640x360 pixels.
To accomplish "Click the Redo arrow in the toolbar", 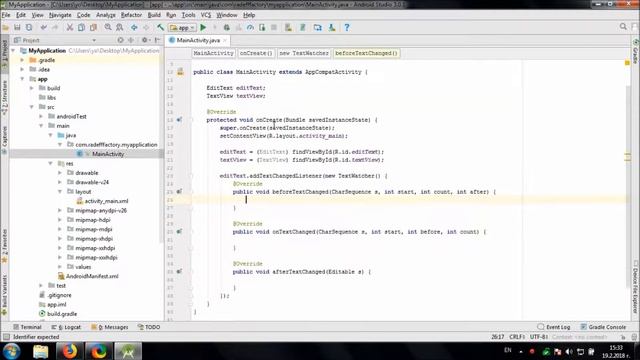I will [x=55, y=27].
